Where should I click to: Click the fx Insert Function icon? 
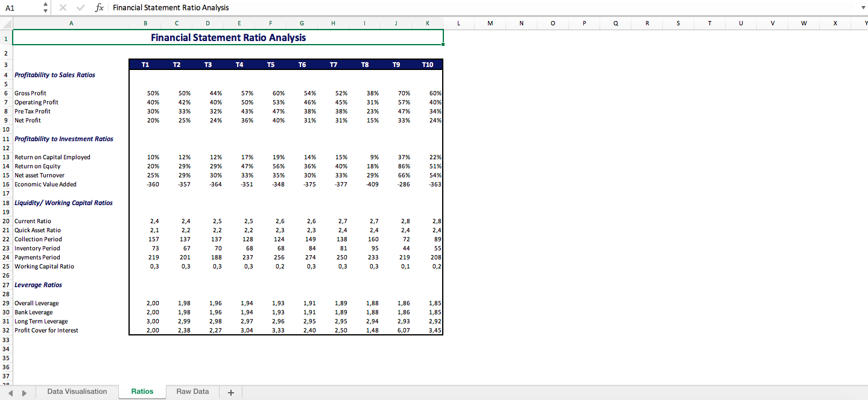pyautogui.click(x=99, y=8)
